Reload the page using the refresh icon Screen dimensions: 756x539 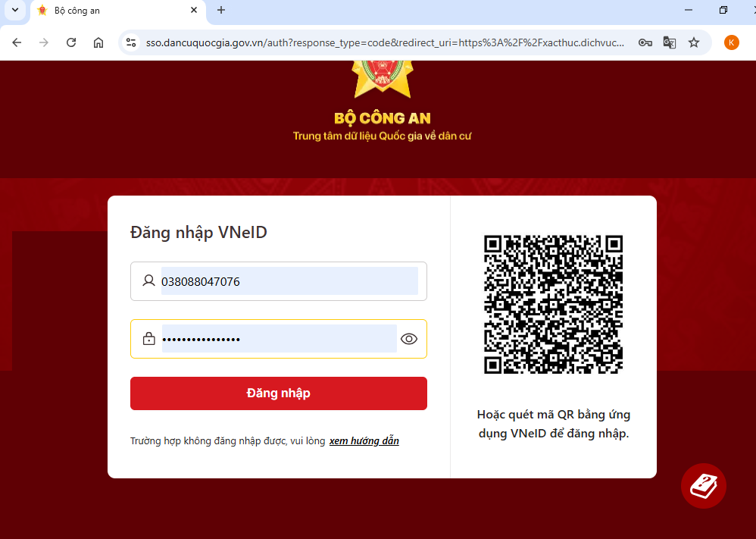71,42
